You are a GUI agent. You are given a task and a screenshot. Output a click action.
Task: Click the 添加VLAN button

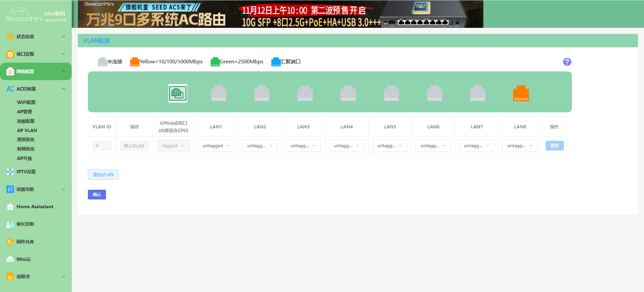click(x=103, y=175)
